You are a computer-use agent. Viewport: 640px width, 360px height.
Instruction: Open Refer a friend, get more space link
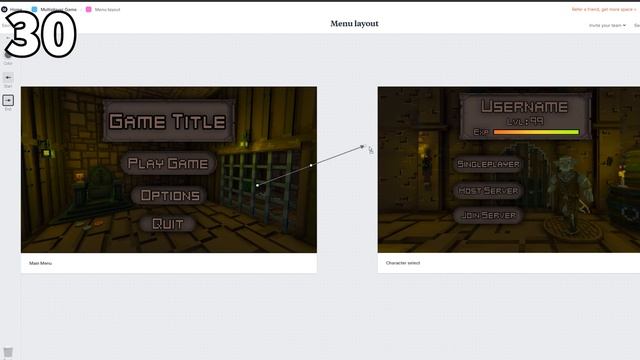pyautogui.click(x=604, y=9)
